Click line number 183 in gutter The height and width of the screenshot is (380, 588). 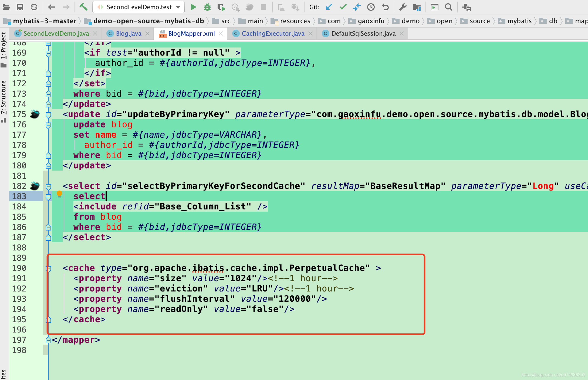pos(19,196)
